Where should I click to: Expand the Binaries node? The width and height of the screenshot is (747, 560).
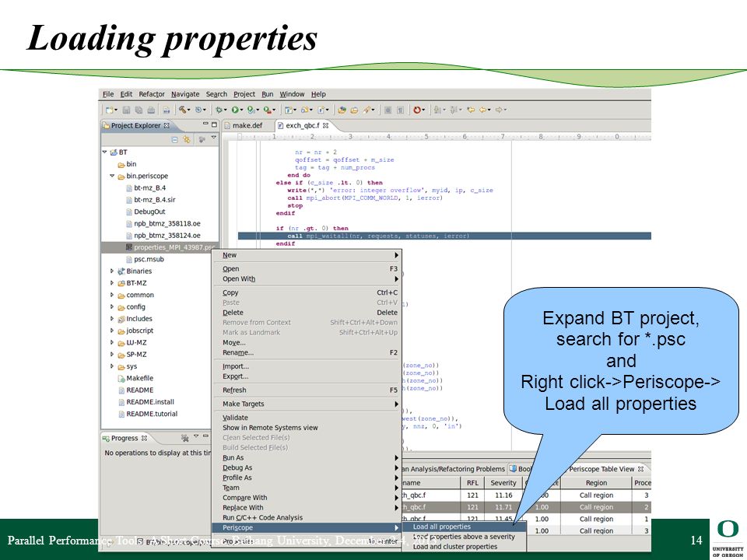pos(112,271)
